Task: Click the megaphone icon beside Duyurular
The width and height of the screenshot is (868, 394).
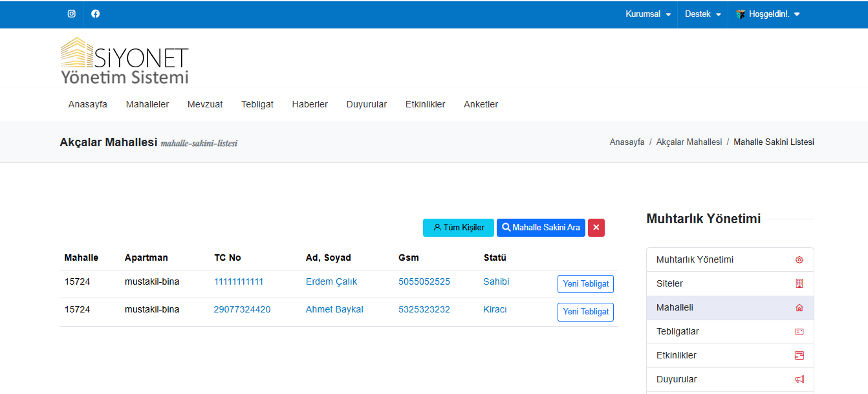Action: click(799, 380)
